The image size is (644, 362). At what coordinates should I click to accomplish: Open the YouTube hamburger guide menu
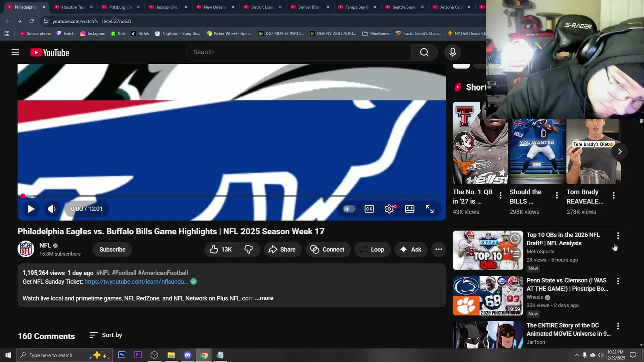[15, 52]
